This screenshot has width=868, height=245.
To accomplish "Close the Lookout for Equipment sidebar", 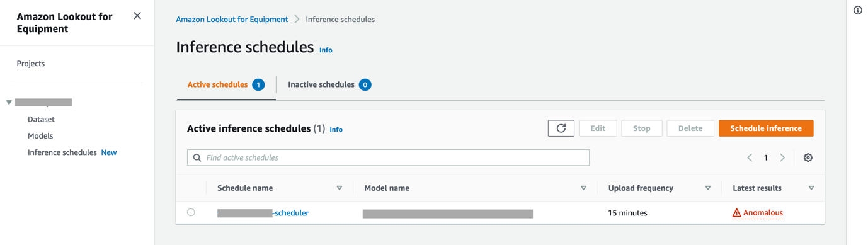I will (x=137, y=16).
